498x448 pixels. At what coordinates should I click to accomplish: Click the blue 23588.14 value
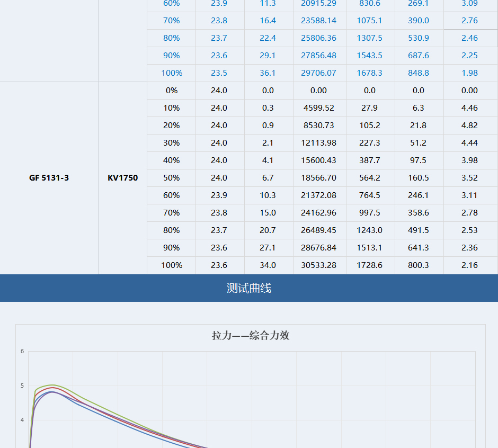(x=318, y=21)
